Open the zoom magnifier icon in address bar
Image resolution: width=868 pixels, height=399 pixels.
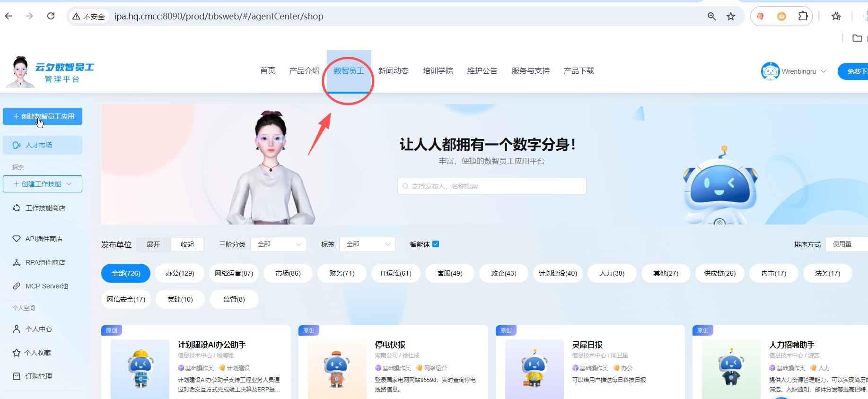click(x=711, y=17)
